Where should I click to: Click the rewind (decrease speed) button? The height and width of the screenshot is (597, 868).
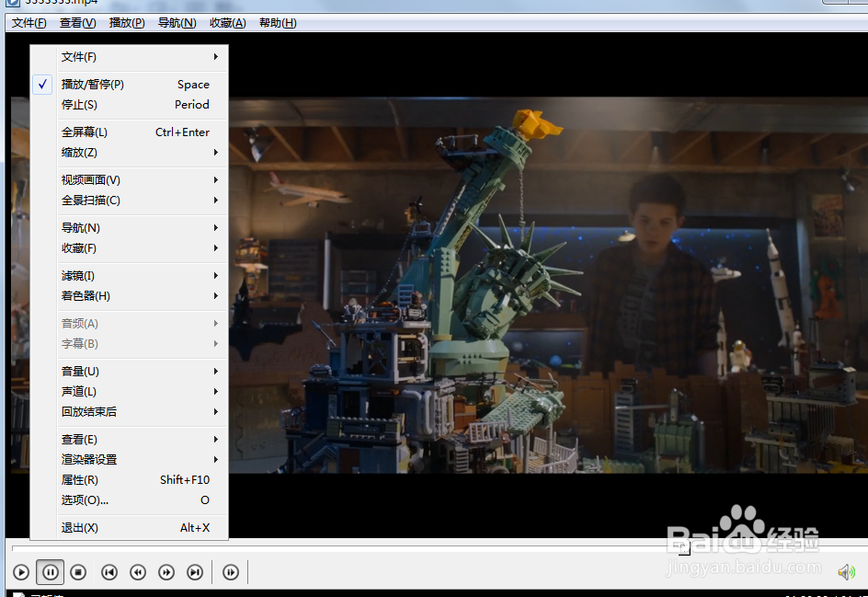point(138,572)
